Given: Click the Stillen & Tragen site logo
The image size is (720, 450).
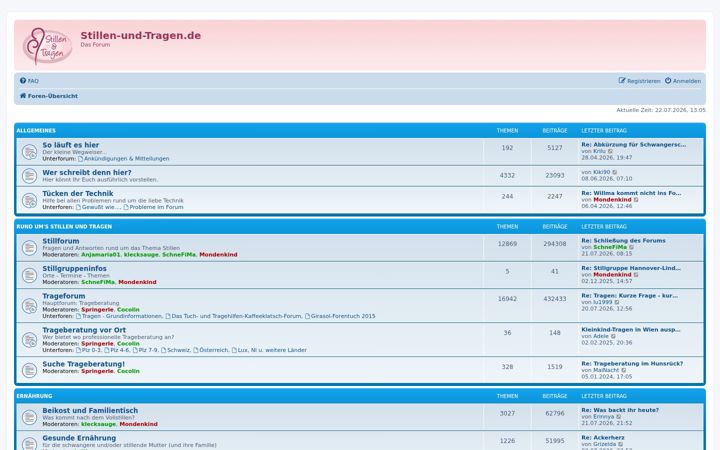Looking at the screenshot, I should coord(47,45).
